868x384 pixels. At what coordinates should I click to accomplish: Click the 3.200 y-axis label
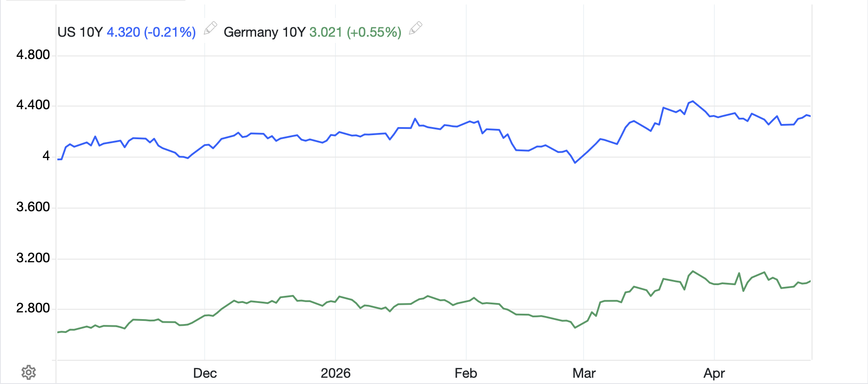[x=33, y=258]
